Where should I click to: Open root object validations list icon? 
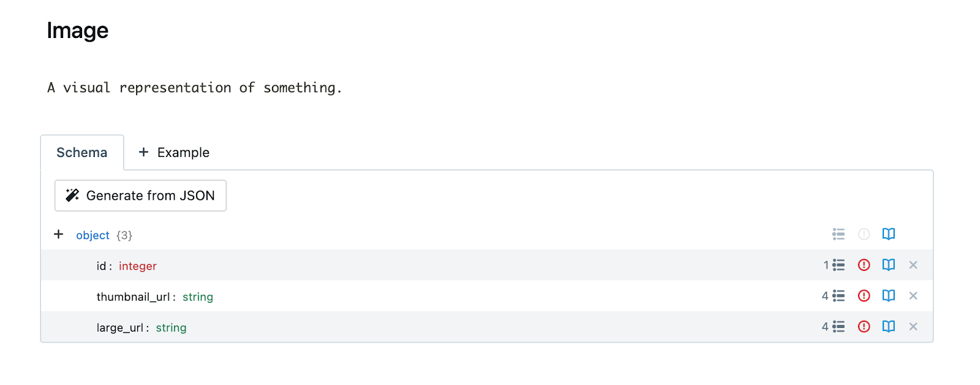click(x=838, y=234)
